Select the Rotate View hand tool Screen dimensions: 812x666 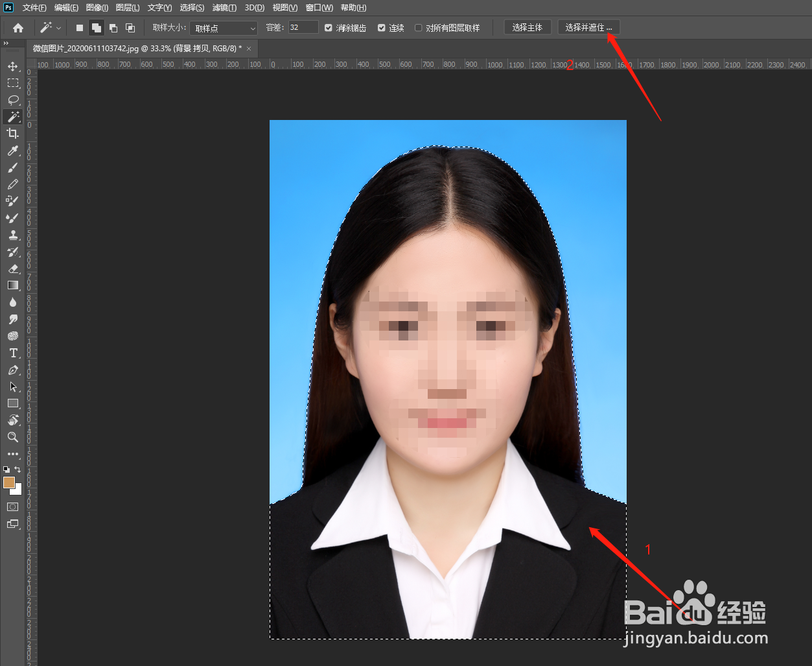pos(13,420)
